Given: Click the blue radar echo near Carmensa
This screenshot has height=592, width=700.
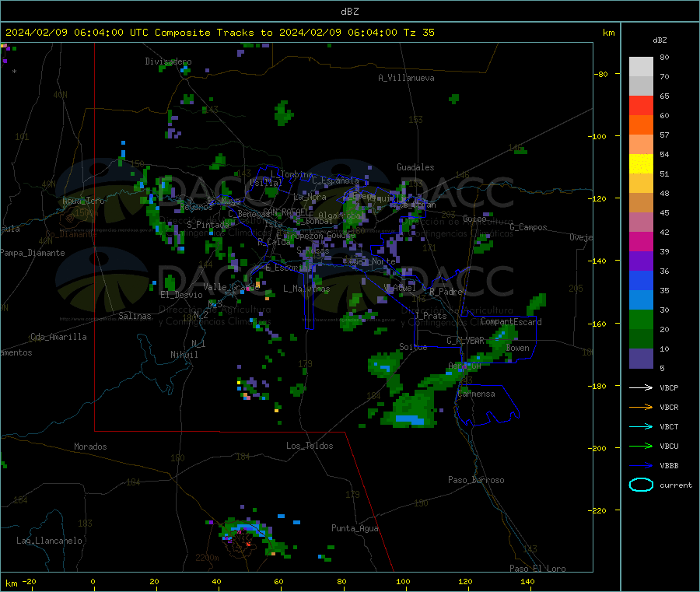Looking at the screenshot, I should coord(410,419).
